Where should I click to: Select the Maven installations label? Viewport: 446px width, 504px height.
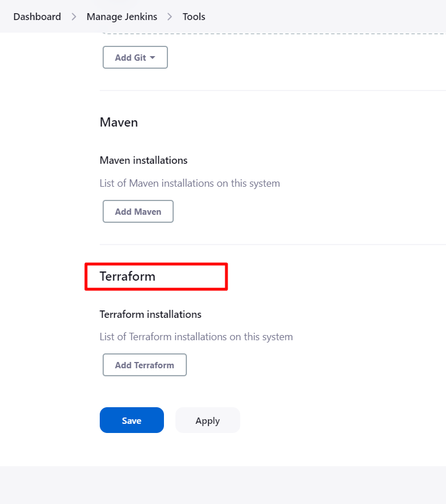pyautogui.click(x=143, y=160)
